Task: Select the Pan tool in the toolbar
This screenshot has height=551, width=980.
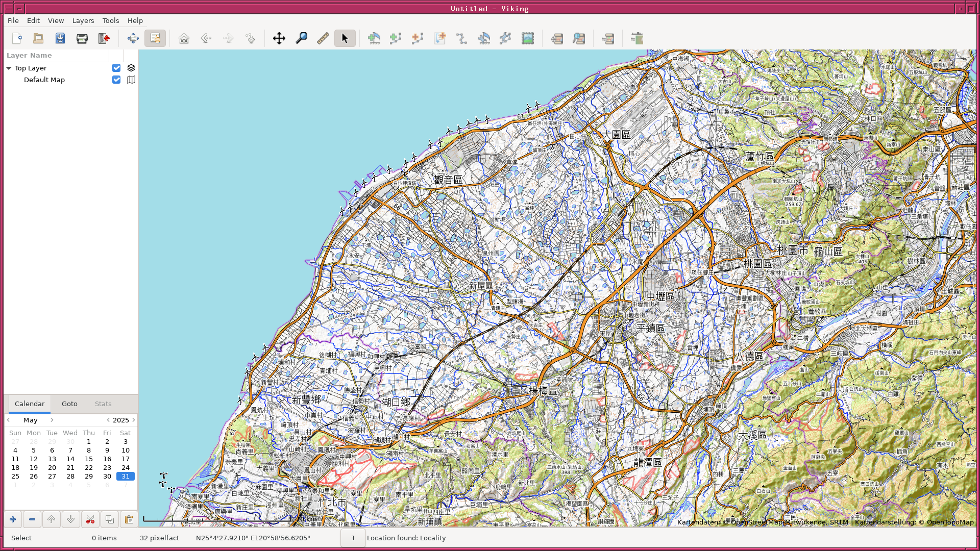Action: coord(279,38)
